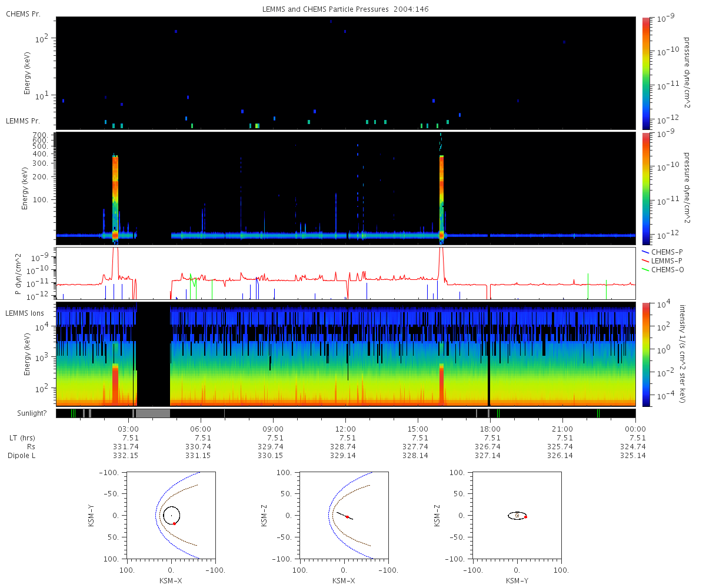Image resolution: width=706 pixels, height=588 pixels.
Task: Select the CHEMS-O legend entry
Action: point(662,269)
